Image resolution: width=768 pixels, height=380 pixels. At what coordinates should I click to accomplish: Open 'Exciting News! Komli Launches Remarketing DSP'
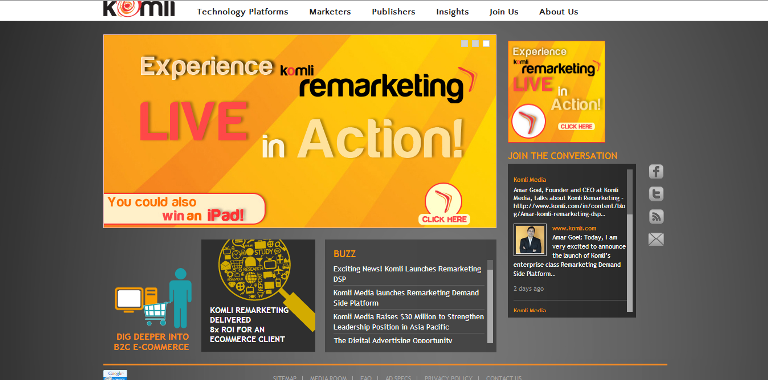tap(408, 274)
